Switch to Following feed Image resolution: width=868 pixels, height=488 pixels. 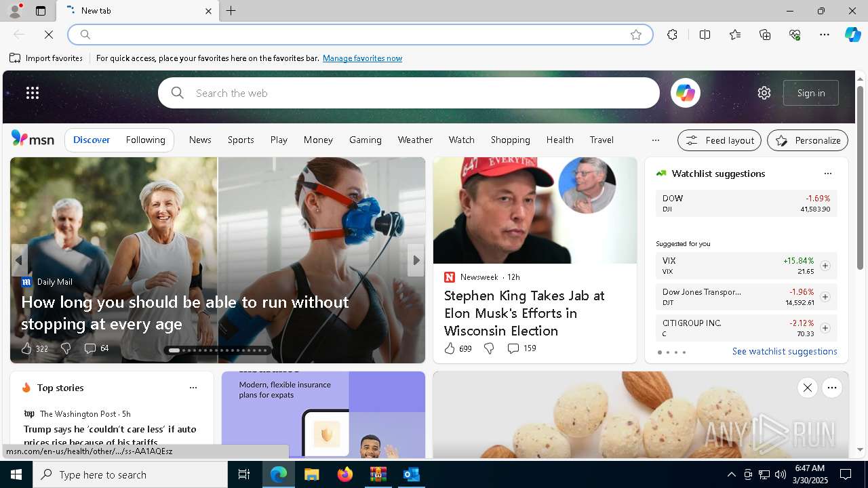145,140
